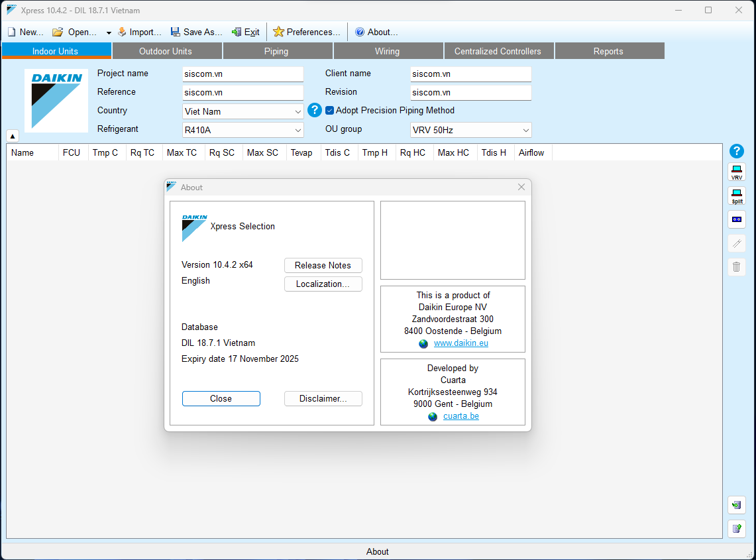Open the Refrigerant dropdown showing R410A
The height and width of the screenshot is (560, 756).
point(243,130)
